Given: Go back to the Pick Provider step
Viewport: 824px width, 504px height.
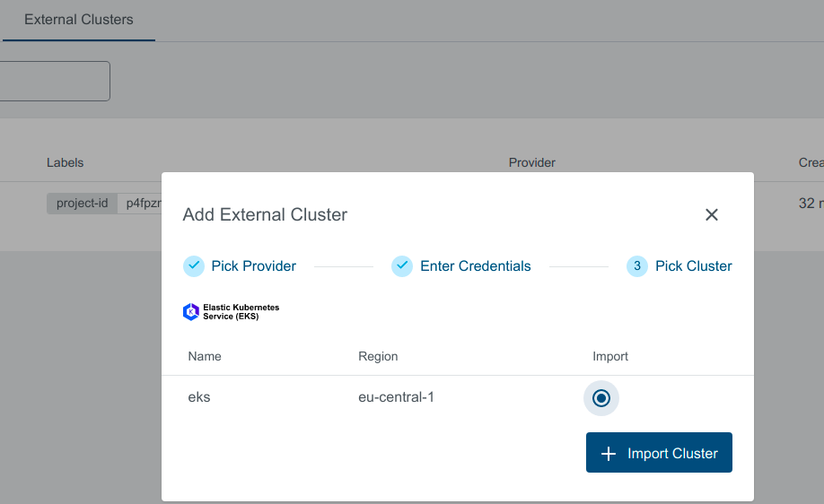Looking at the screenshot, I should [x=253, y=266].
